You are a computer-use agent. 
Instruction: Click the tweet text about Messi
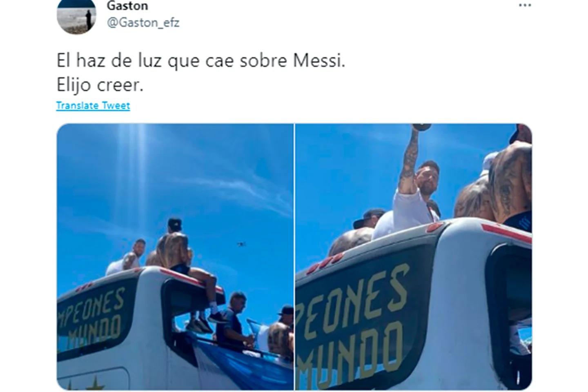coord(200,61)
